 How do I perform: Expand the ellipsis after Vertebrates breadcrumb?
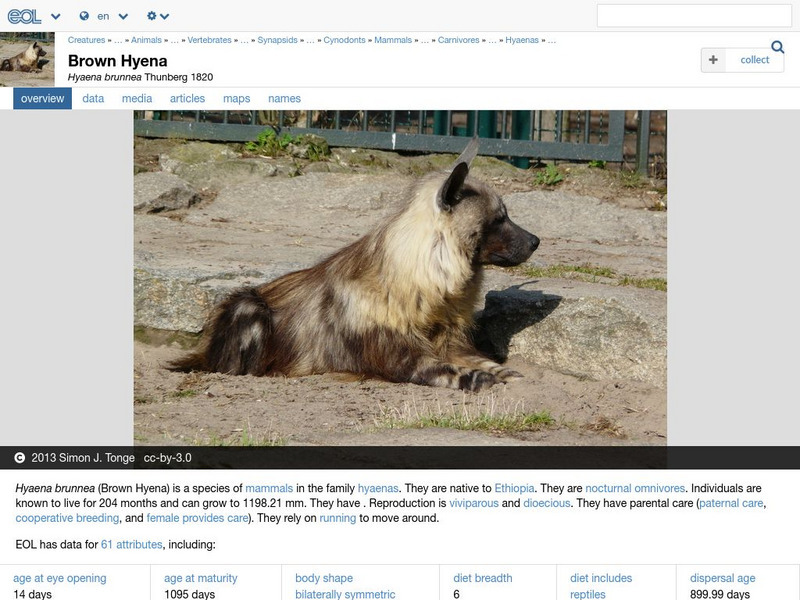point(243,41)
